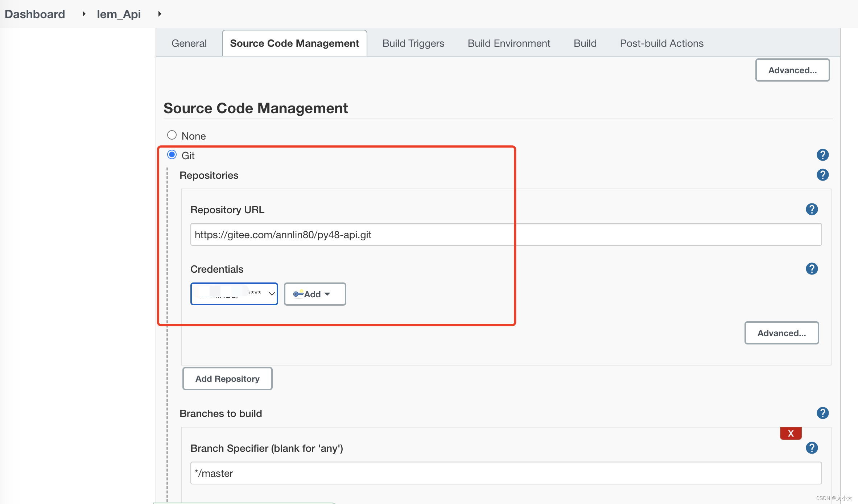Viewport: 858px width, 504px height.
Task: Open help for Branch Specifier field
Action: click(812, 448)
